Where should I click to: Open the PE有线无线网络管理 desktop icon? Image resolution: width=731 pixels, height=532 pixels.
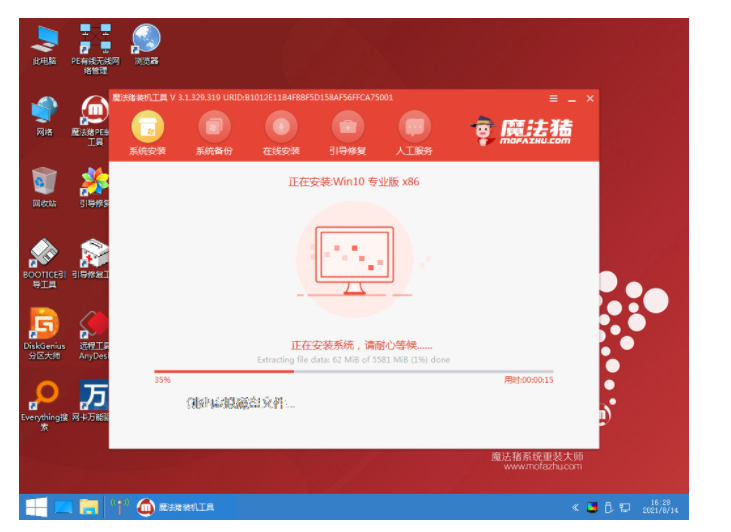(95, 49)
